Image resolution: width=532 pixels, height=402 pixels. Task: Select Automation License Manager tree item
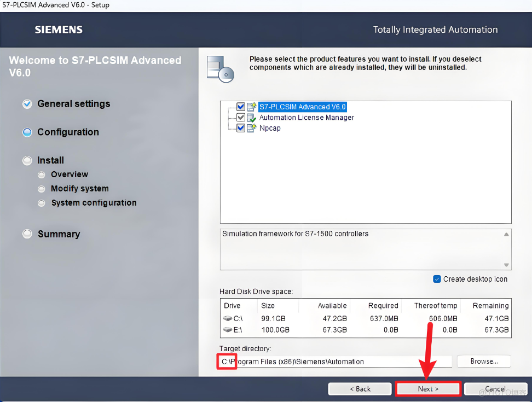pyautogui.click(x=307, y=118)
